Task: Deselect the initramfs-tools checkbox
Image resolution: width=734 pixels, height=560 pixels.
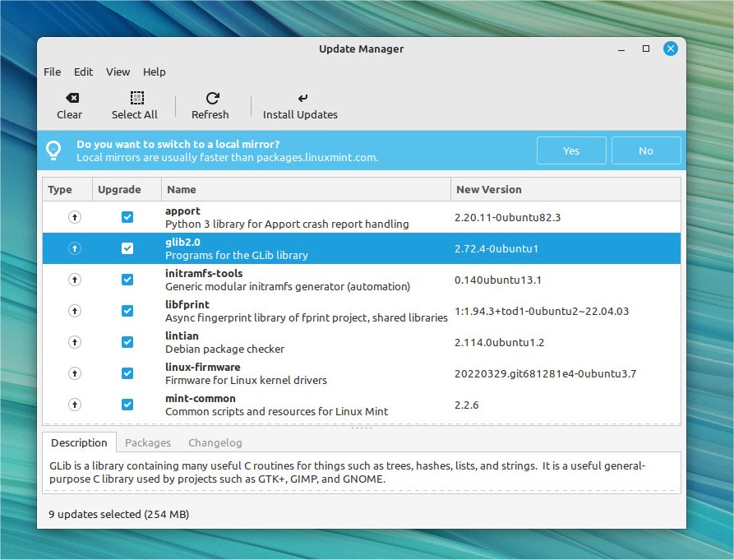Action: click(127, 280)
